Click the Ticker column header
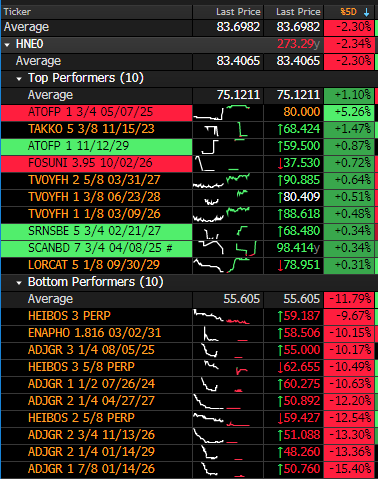Image resolution: width=378 pixels, height=479 pixels. (97, 12)
